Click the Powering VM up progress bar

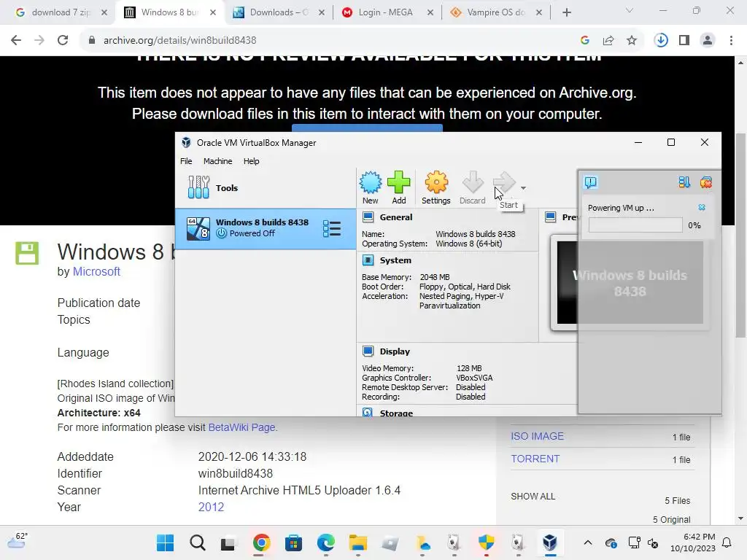pos(635,225)
